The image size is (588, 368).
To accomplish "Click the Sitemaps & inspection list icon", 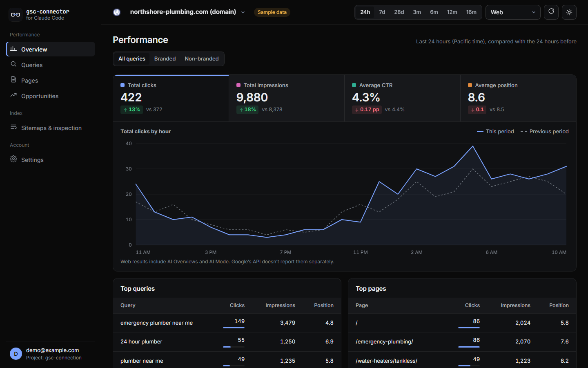I will pos(13,127).
